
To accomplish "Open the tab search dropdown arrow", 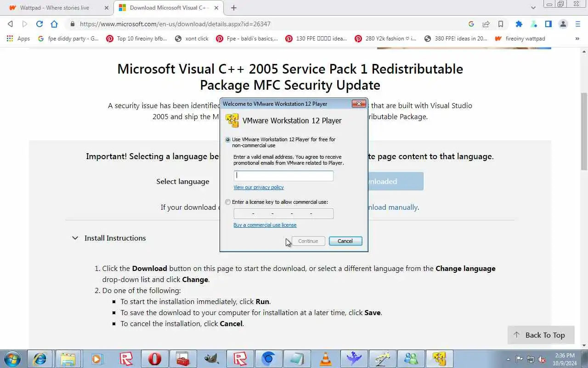I will point(533,8).
